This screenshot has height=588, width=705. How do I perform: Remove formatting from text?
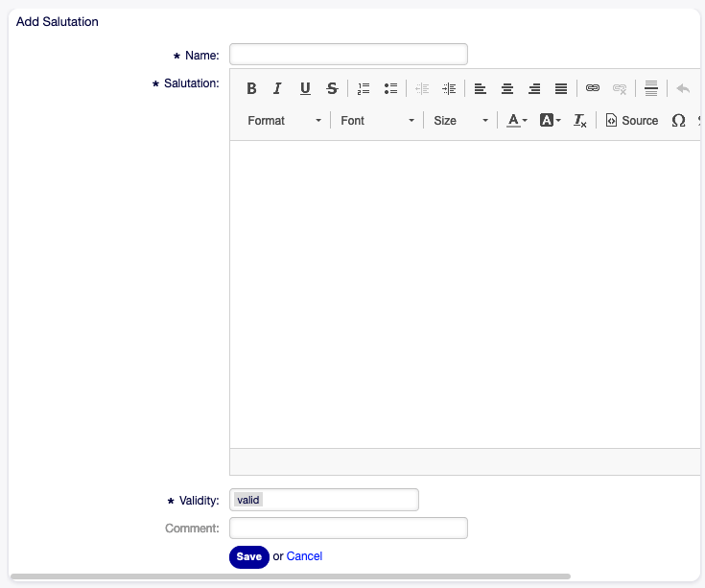tap(579, 121)
